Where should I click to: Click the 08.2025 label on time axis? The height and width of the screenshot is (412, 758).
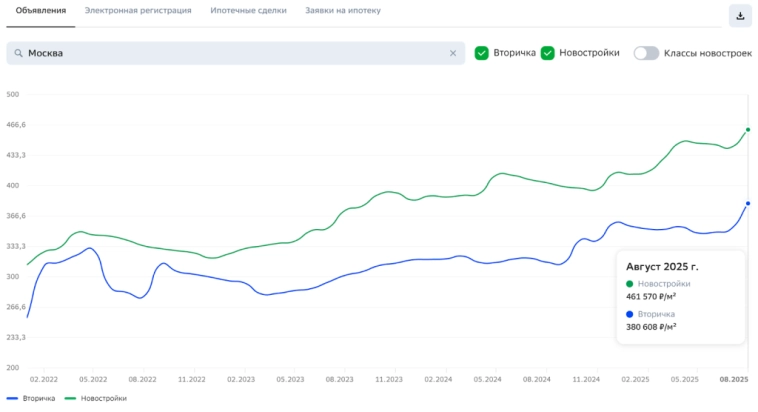[734, 380]
